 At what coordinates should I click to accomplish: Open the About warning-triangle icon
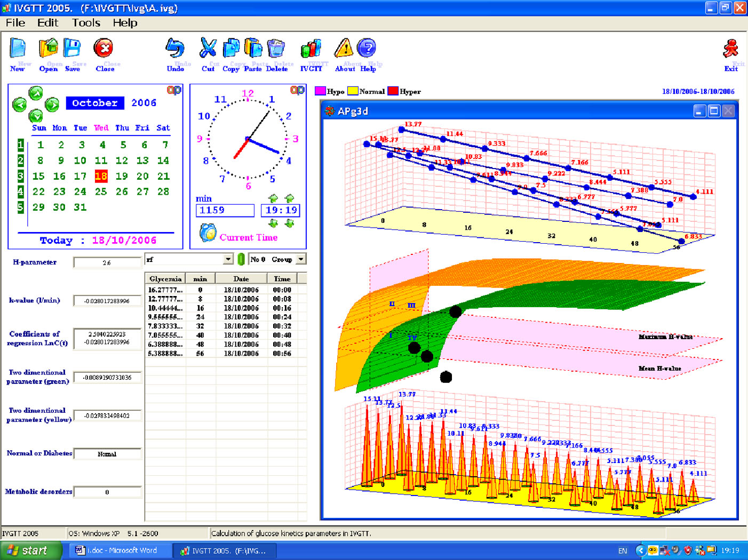pos(344,50)
